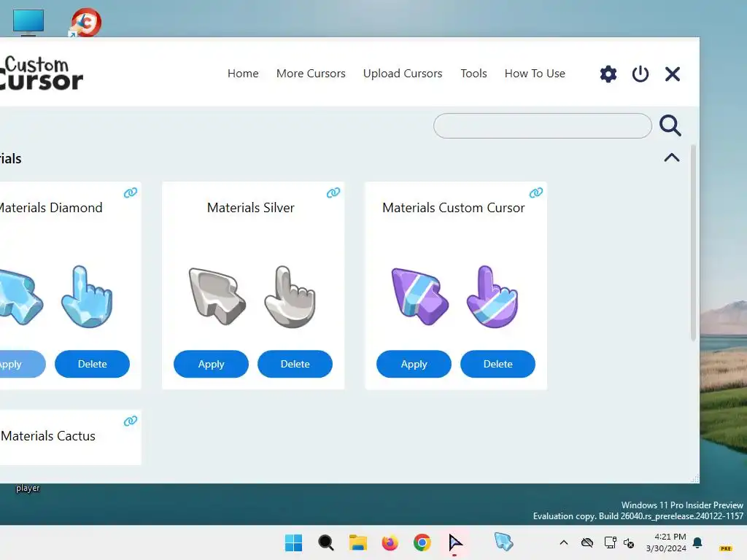Click the Materials Custom Cursor title
The width and height of the screenshot is (747, 560).
coord(454,208)
